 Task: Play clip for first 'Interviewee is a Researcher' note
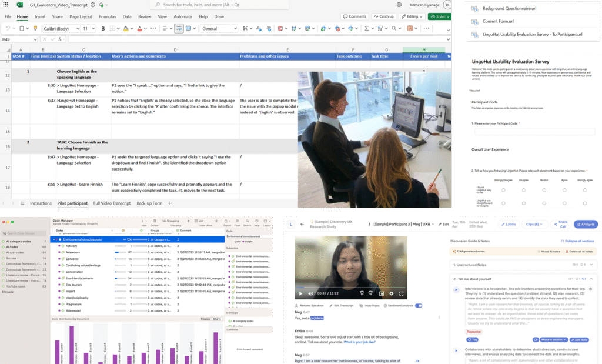coord(456,290)
